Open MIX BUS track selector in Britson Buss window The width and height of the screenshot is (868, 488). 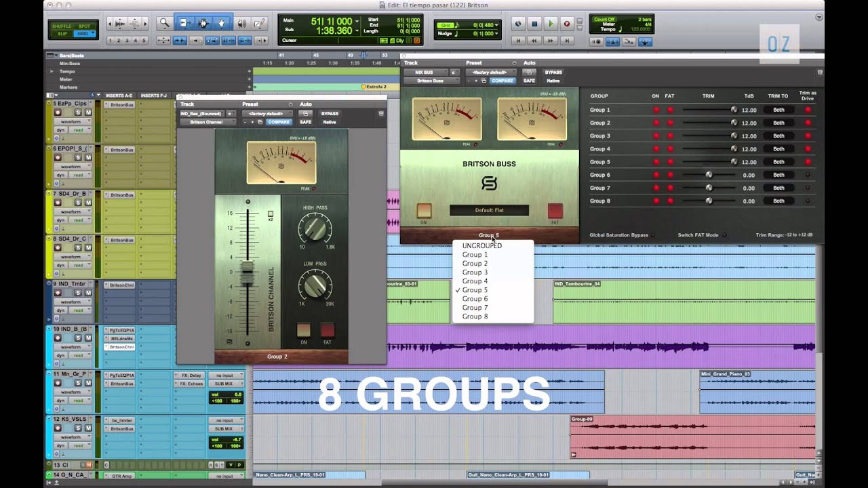click(x=426, y=72)
